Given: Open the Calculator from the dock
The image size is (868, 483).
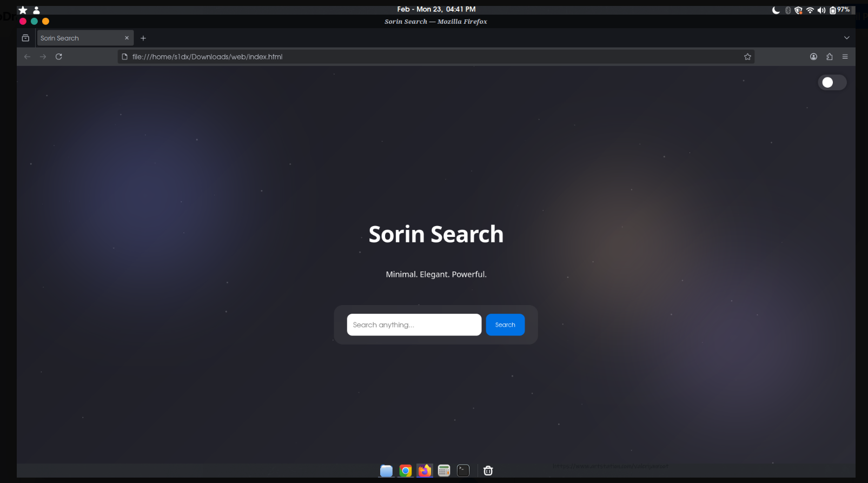Looking at the screenshot, I should tap(444, 471).
